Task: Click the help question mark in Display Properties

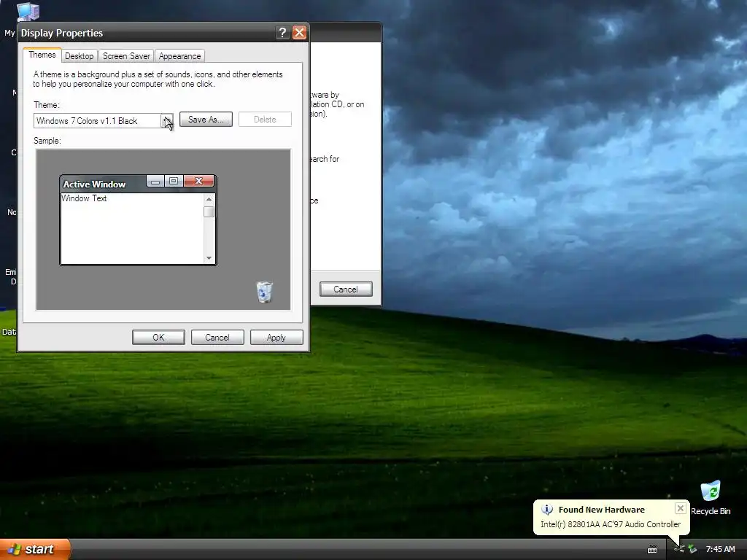Action: [x=282, y=32]
